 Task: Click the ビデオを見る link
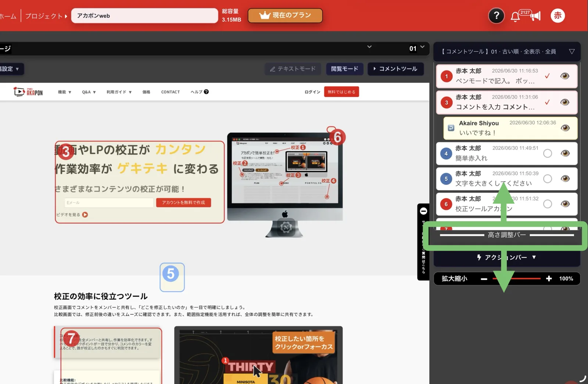click(68, 215)
